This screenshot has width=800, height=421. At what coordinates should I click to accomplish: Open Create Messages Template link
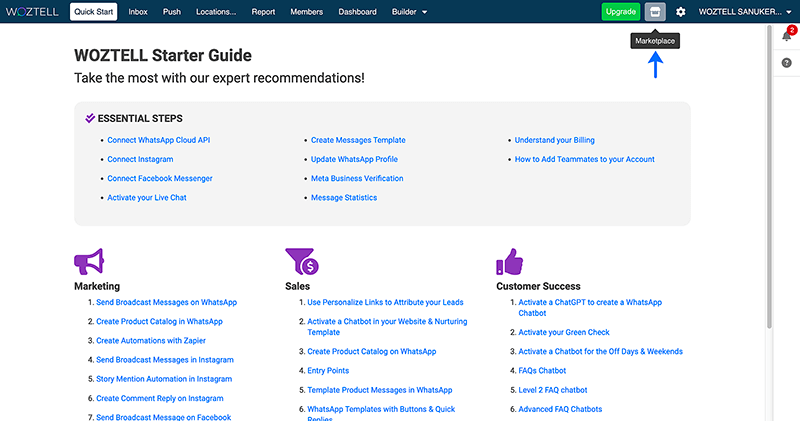pos(358,140)
